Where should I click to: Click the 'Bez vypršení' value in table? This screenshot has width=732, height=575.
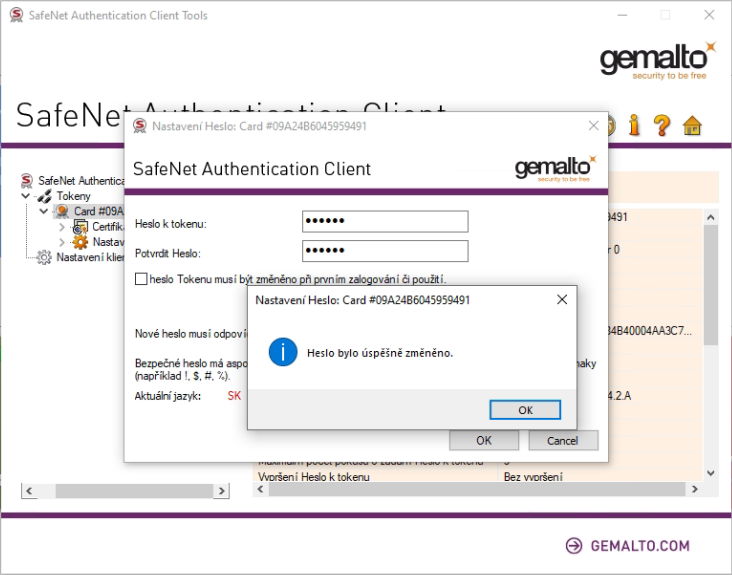coord(533,477)
